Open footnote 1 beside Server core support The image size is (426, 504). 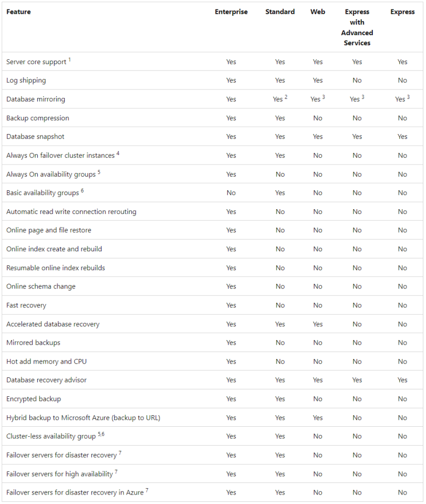pos(69,60)
